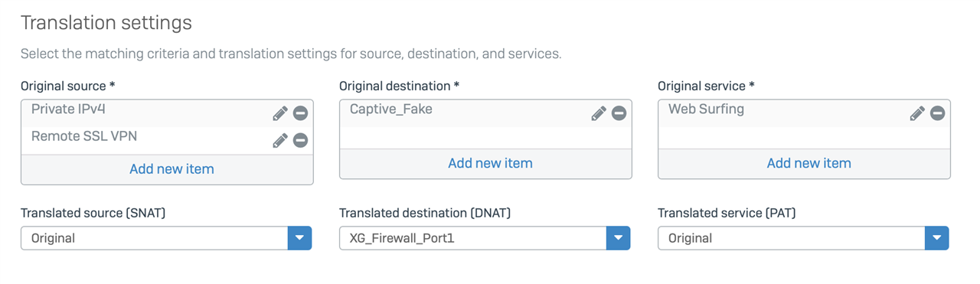This screenshot has width=980, height=284.
Task: Select the Remote SSL VPN list row
Action: [167, 141]
